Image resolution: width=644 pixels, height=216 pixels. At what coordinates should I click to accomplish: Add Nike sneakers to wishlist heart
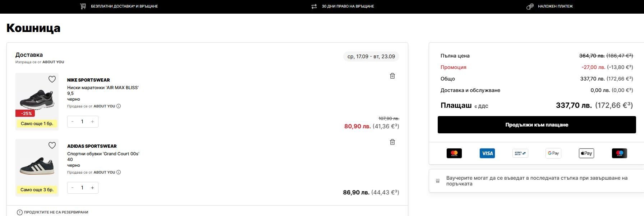[x=52, y=79]
